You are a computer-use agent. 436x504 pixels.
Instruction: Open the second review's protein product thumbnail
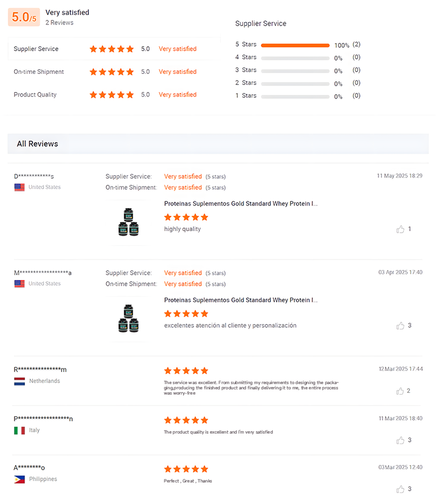click(127, 318)
